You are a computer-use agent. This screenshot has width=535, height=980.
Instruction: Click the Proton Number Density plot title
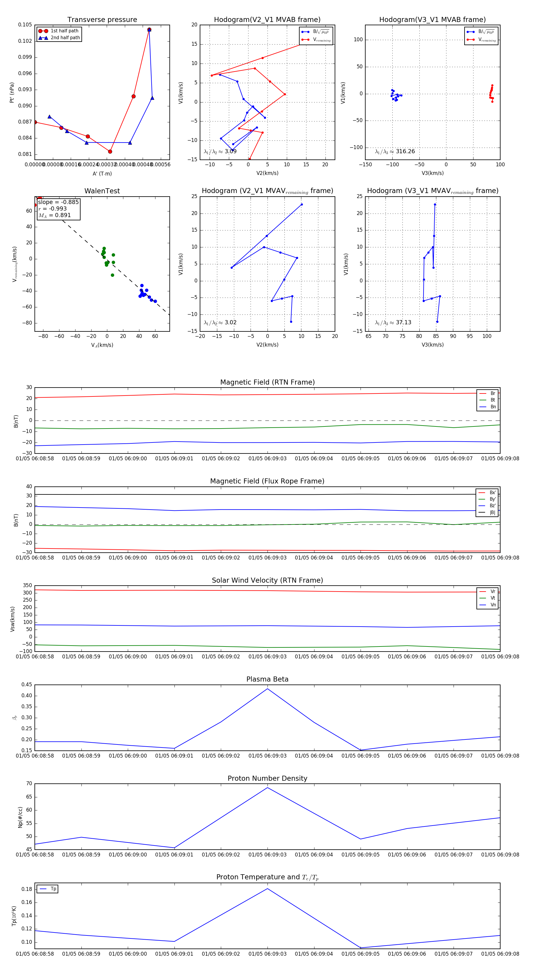point(267,778)
